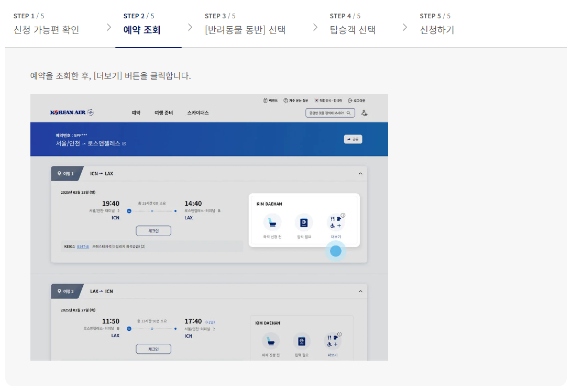Click KIM DAEHAN name in 여정 2 card
This screenshot has width=572, height=392.
pyautogui.click(x=268, y=323)
